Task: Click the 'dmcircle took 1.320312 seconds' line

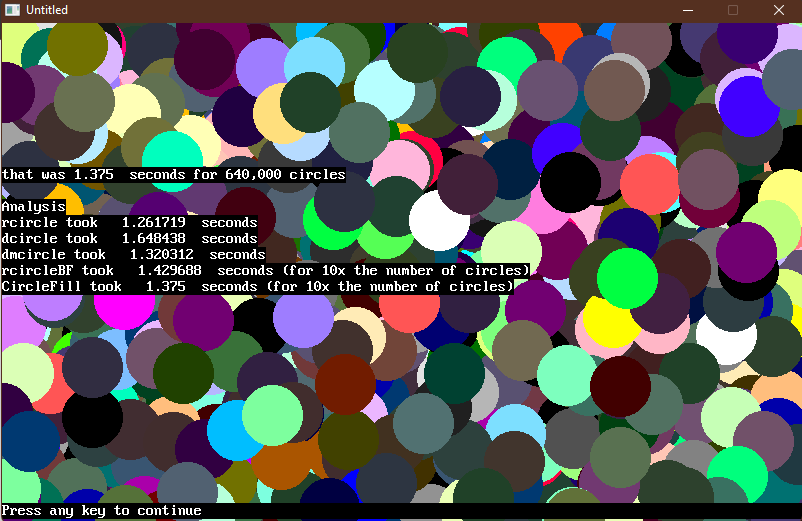Action: [133, 254]
